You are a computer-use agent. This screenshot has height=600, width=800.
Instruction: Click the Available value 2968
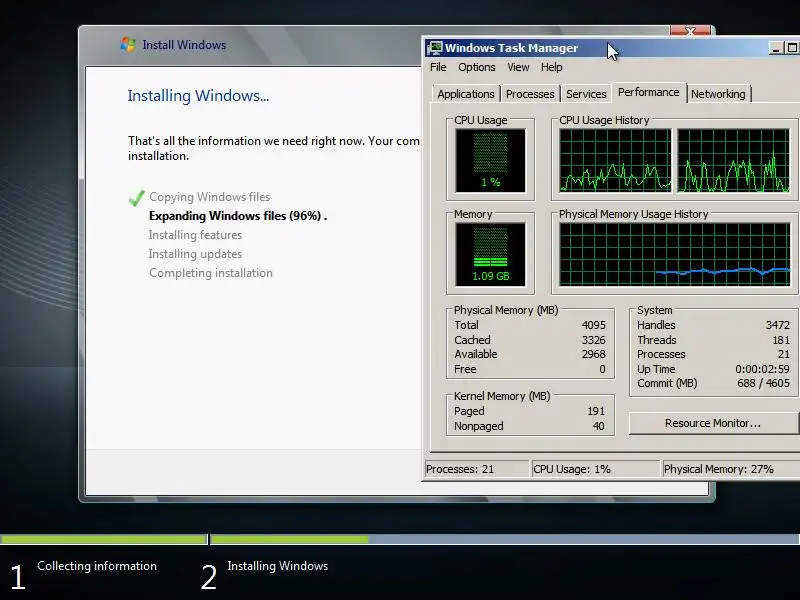(x=593, y=354)
